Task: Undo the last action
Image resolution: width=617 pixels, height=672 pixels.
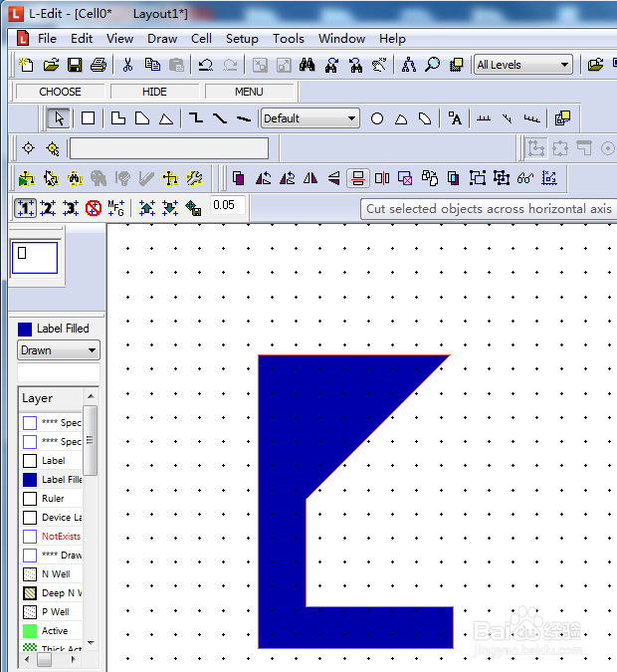Action: (206, 65)
